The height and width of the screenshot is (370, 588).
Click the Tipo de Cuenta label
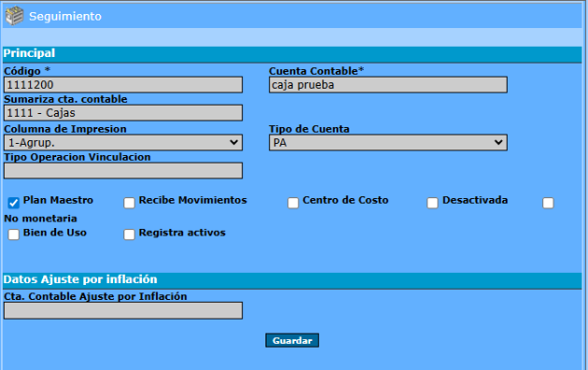pyautogui.click(x=309, y=129)
